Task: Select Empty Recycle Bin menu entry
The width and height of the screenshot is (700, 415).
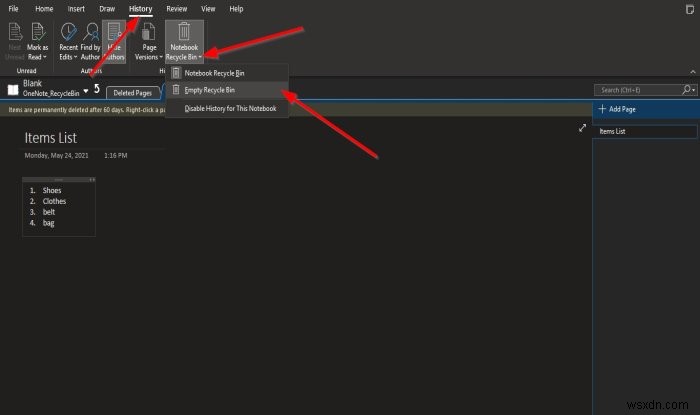Action: point(227,90)
